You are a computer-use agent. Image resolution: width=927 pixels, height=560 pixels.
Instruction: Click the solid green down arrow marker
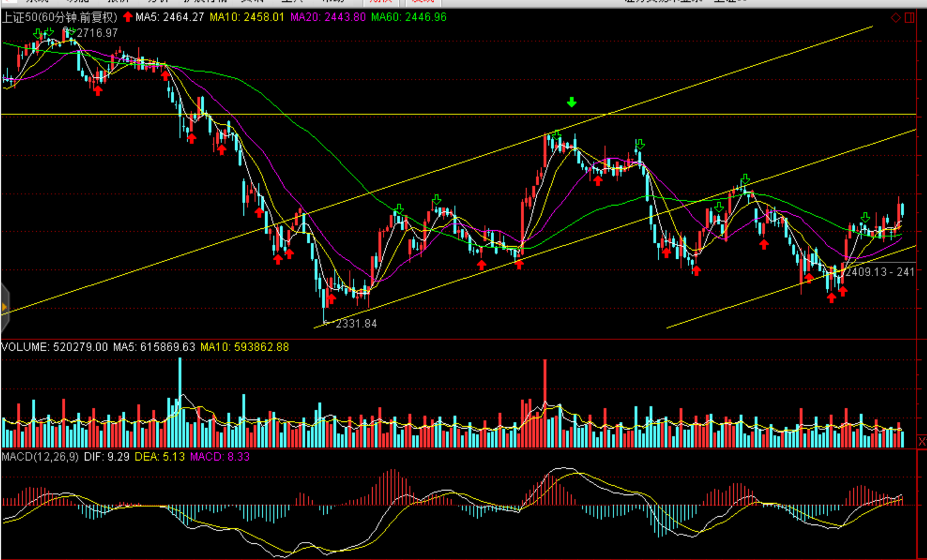571,102
